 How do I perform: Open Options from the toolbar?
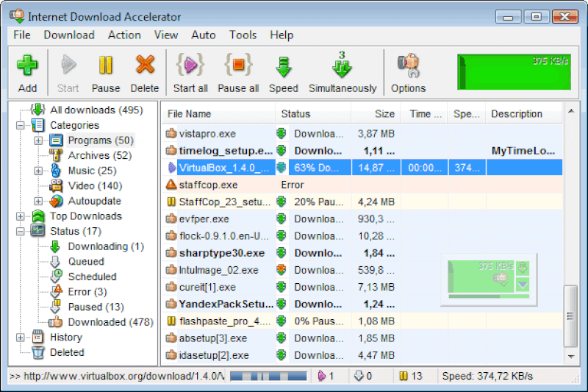(409, 73)
